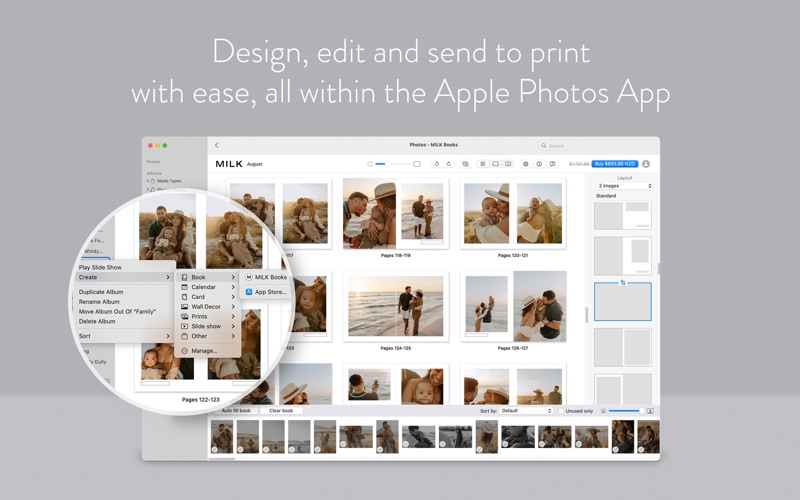Expand the Wall Decor submenu chevron
Viewport: 800px width, 500px height.
(x=233, y=307)
